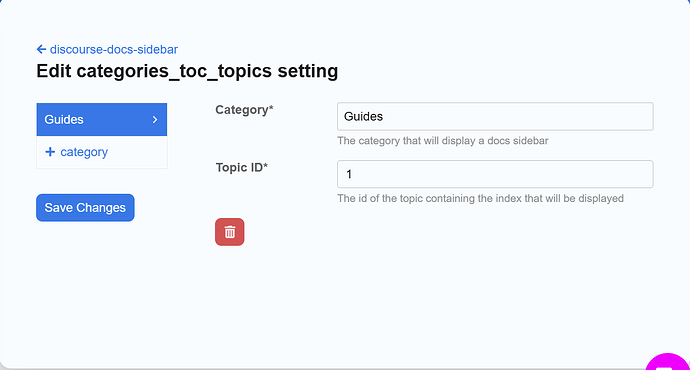Click the category docs sidebar description text
This screenshot has width=690, height=370.
click(443, 141)
